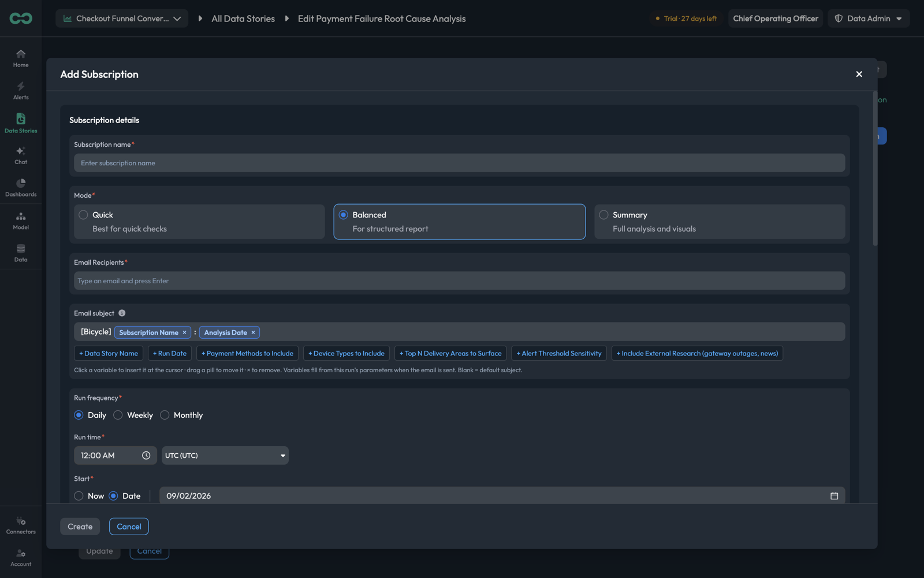Click the Create button
This screenshot has height=578, width=924.
(x=80, y=527)
